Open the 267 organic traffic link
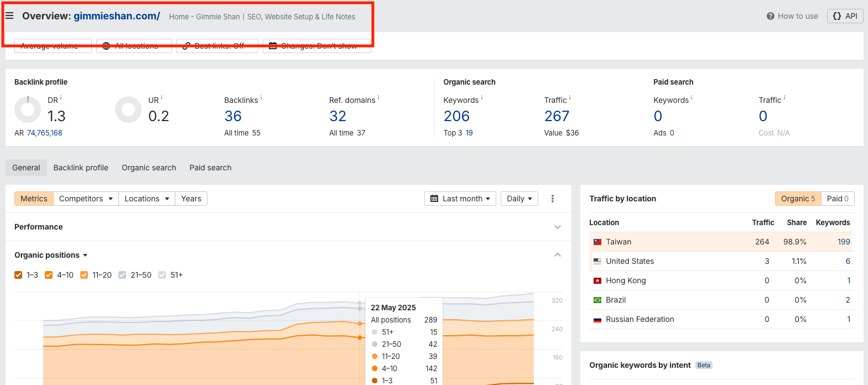 pyautogui.click(x=557, y=116)
